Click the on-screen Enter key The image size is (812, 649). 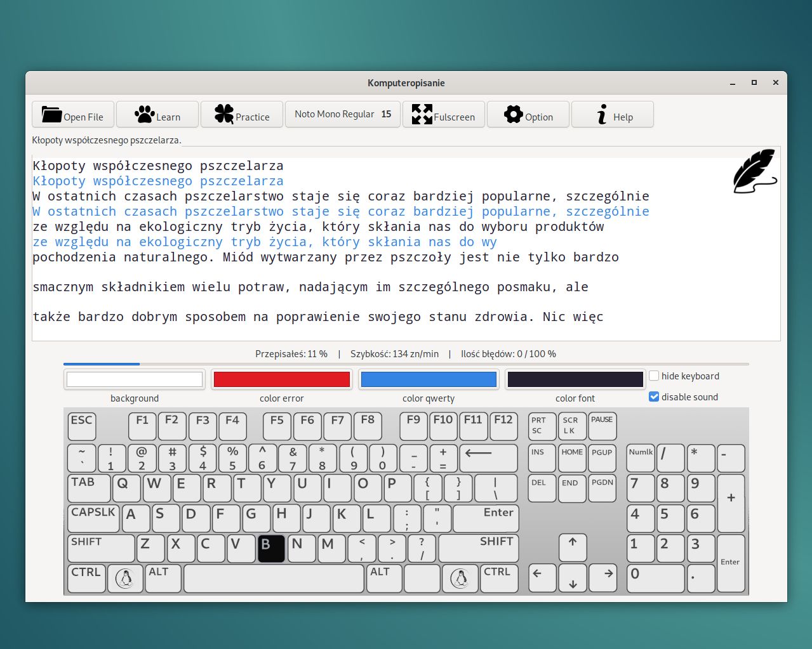click(x=486, y=518)
